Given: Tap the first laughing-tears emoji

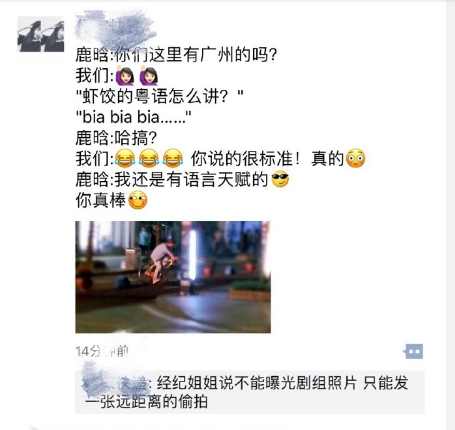Looking at the screenshot, I should [125, 158].
